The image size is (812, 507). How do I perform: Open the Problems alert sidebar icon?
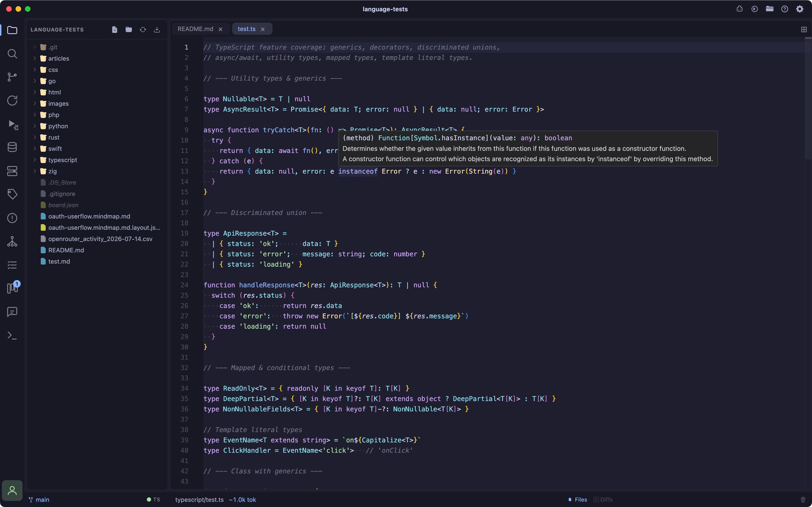(x=12, y=218)
